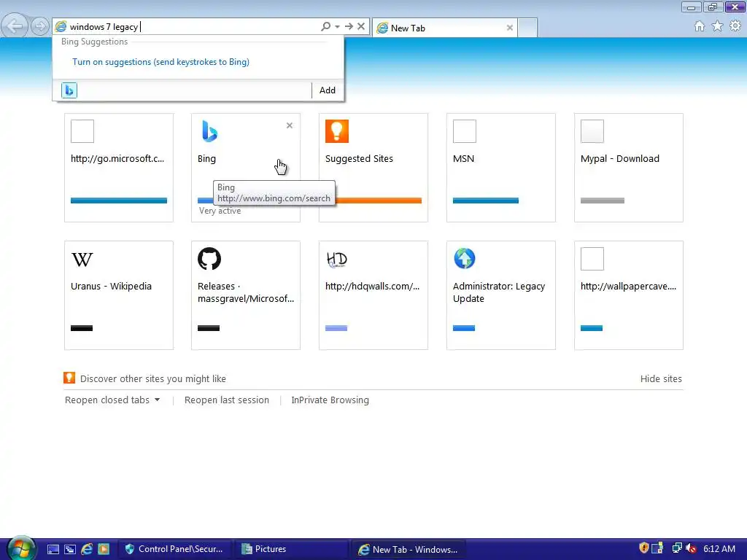The height and width of the screenshot is (560, 747).
Task: Open the MSN tile
Action: click(x=500, y=168)
